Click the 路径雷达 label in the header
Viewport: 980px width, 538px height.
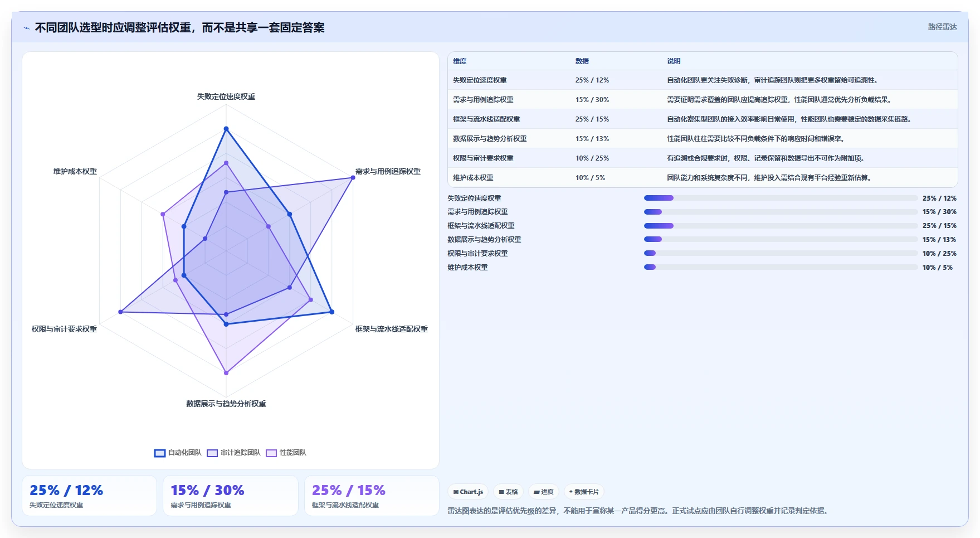(x=942, y=27)
